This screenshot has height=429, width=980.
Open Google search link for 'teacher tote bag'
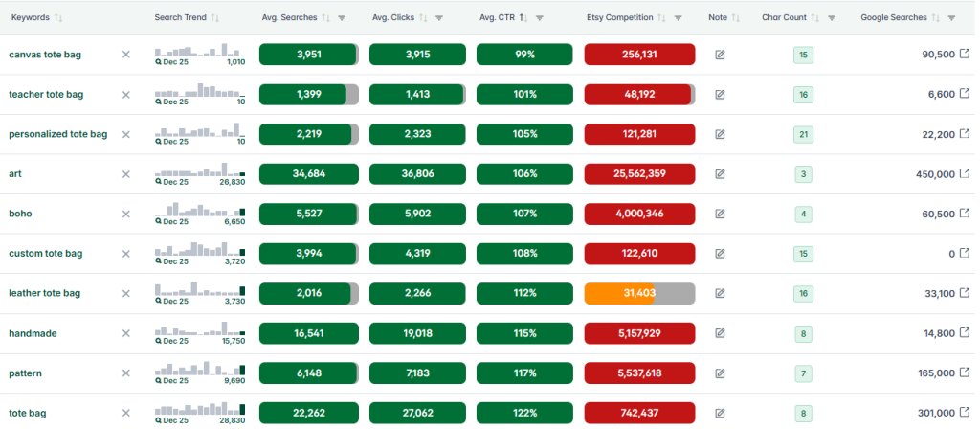(x=965, y=94)
